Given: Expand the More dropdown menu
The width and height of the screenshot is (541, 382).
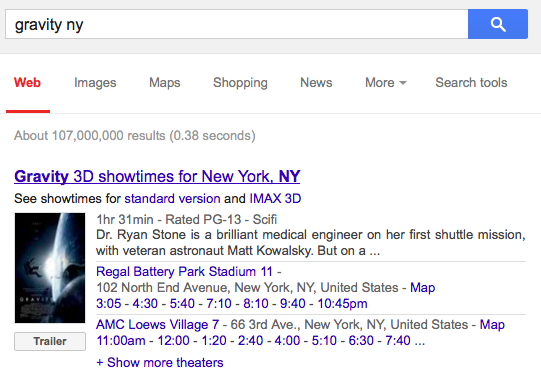Looking at the screenshot, I should [386, 83].
